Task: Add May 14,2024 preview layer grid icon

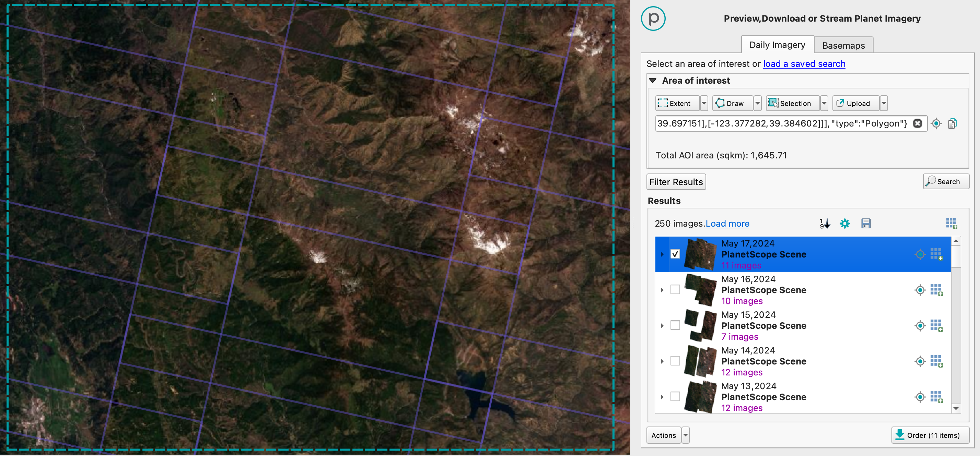Action: pos(936,361)
